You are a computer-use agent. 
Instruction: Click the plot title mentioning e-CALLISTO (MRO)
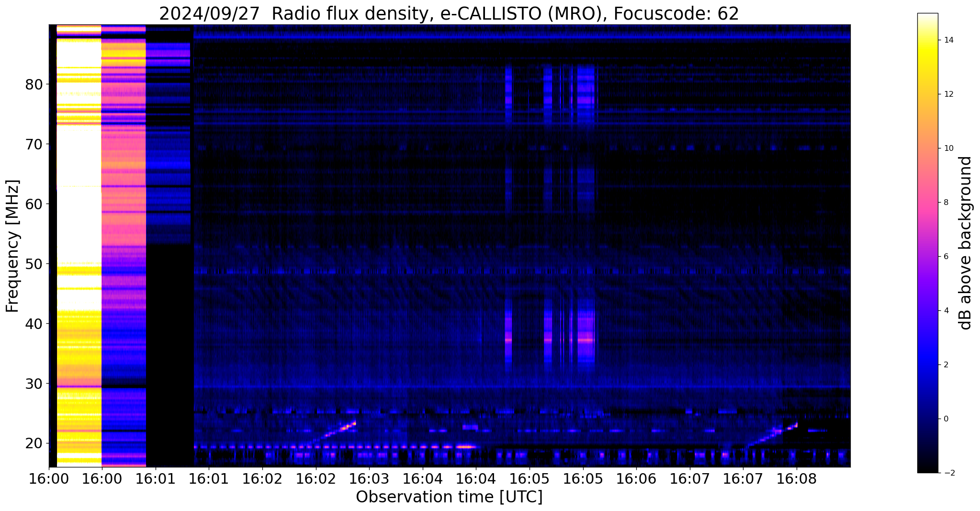tap(449, 13)
